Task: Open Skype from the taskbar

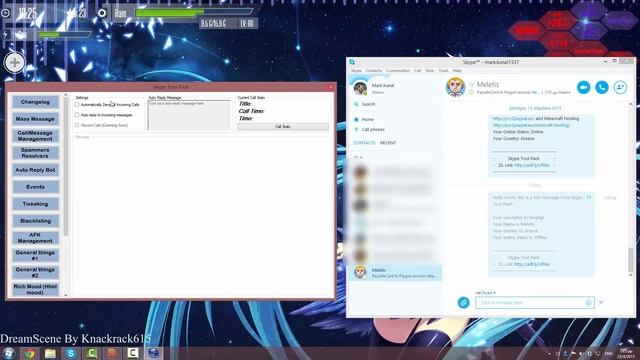Action: (x=71, y=353)
